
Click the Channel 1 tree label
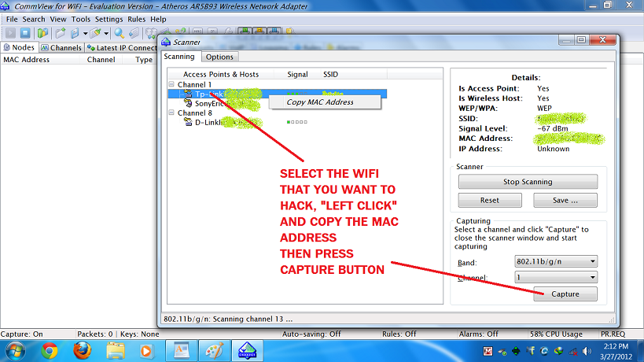(195, 85)
